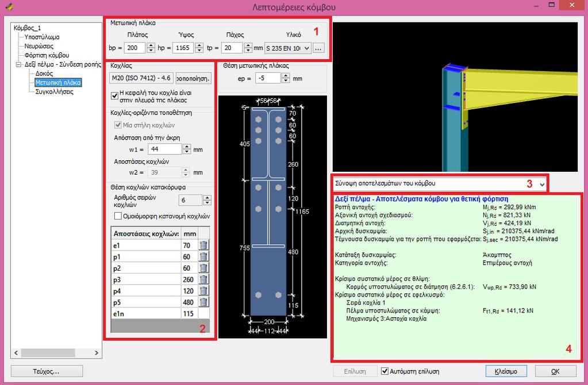
Task: Click the tree panel horizontal scrollbar thumb
Action: 48,353
